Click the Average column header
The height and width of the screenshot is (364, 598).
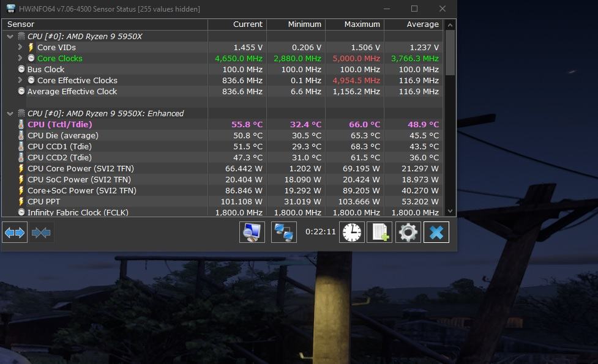pyautogui.click(x=413, y=24)
